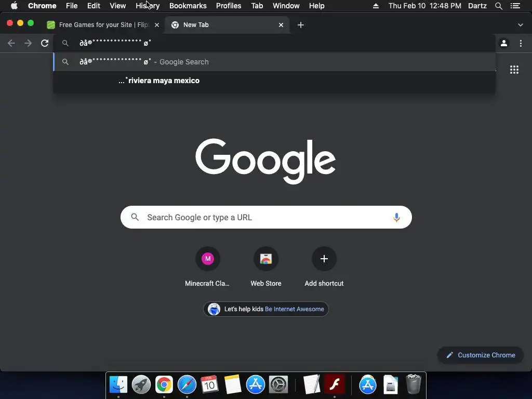The width and height of the screenshot is (532, 399).
Task: Open Safari from the Dock
Action: click(x=187, y=384)
